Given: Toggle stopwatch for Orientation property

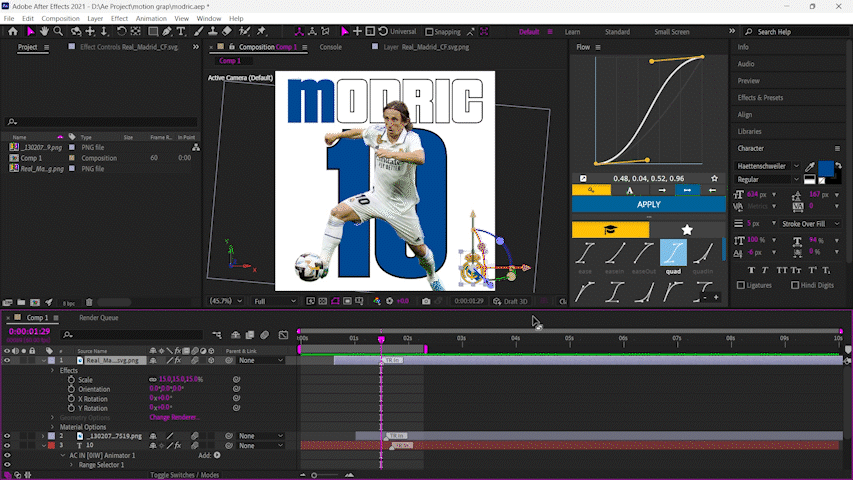Looking at the screenshot, I should point(71,389).
